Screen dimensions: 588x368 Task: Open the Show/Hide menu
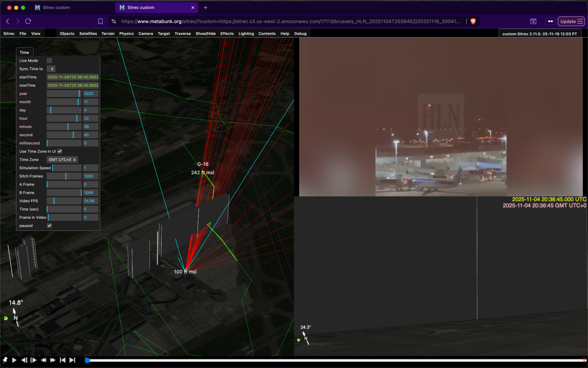(205, 33)
